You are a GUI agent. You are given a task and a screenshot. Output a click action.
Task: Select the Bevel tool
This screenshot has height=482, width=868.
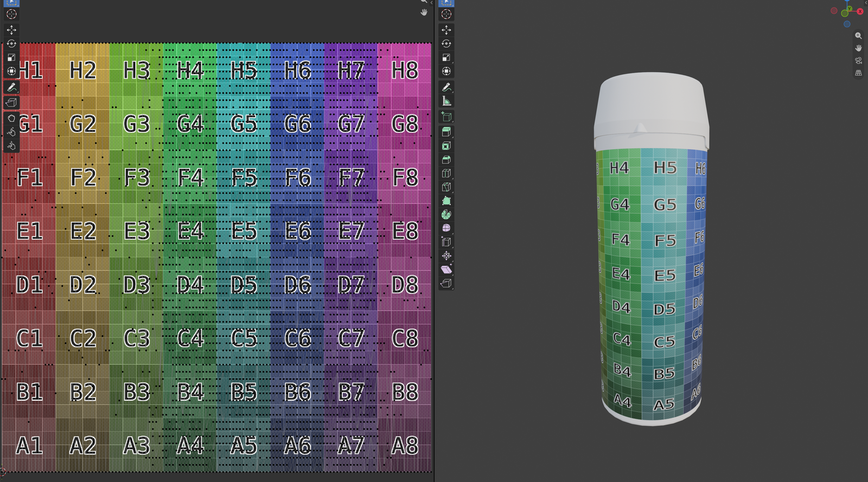click(x=446, y=159)
